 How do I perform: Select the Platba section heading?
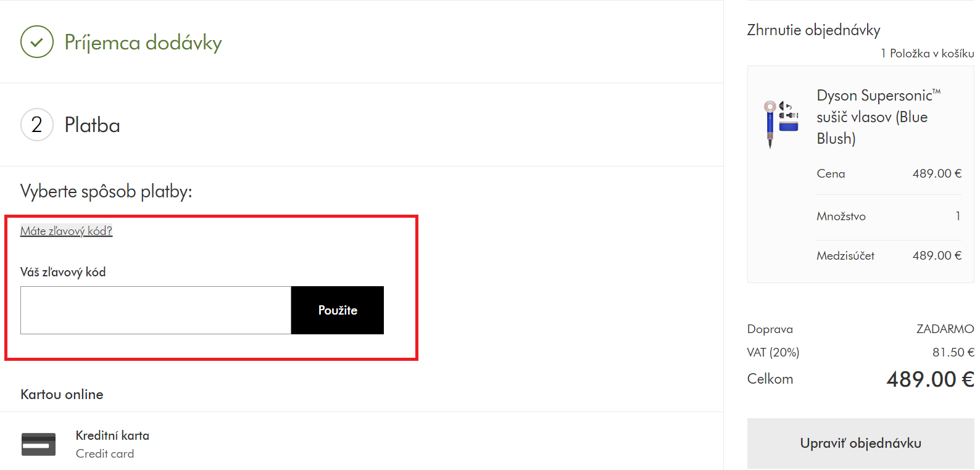coord(93,125)
